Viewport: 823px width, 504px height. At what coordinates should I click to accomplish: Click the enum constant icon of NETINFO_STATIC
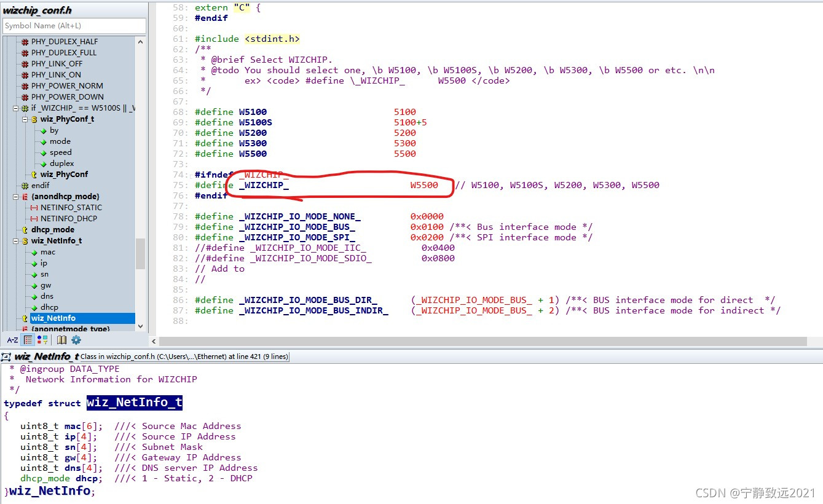coord(34,208)
